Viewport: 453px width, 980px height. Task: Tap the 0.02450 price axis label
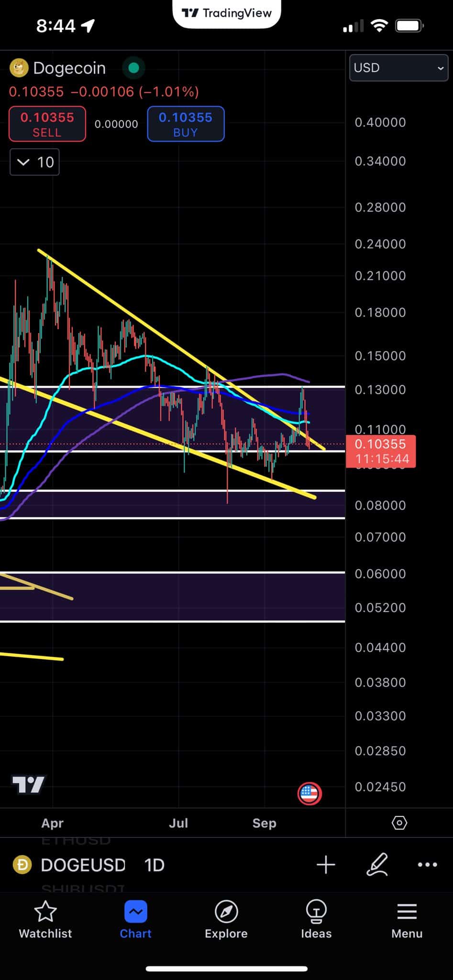380,787
